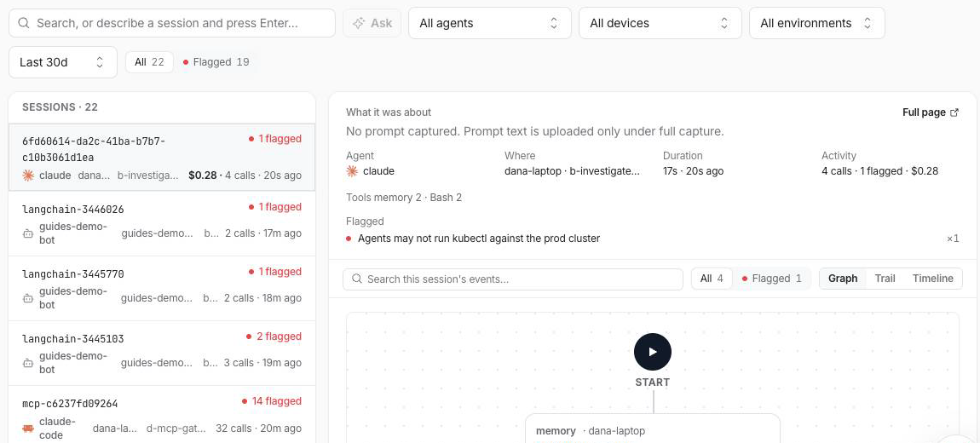
Task: Open the All agents dropdown
Action: tap(490, 23)
